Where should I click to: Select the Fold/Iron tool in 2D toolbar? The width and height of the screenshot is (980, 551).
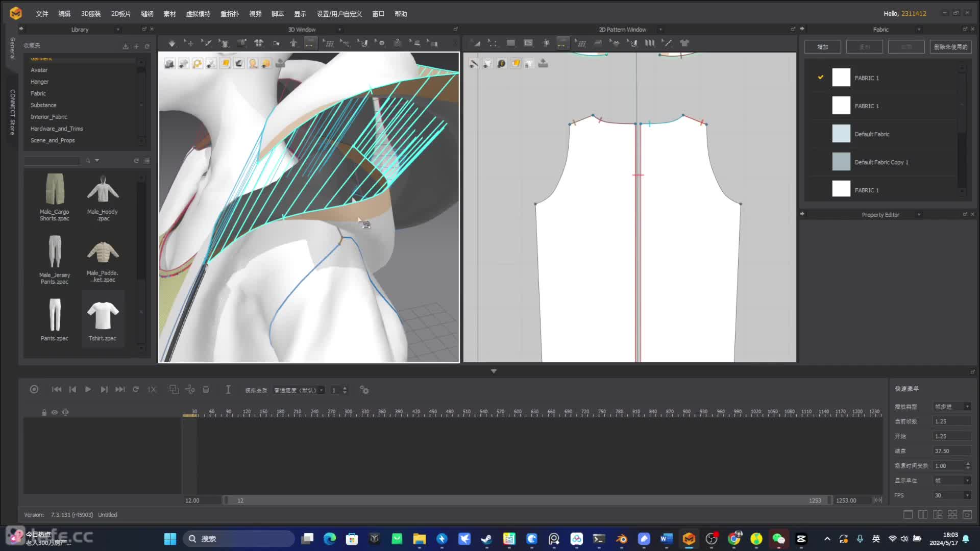[598, 43]
